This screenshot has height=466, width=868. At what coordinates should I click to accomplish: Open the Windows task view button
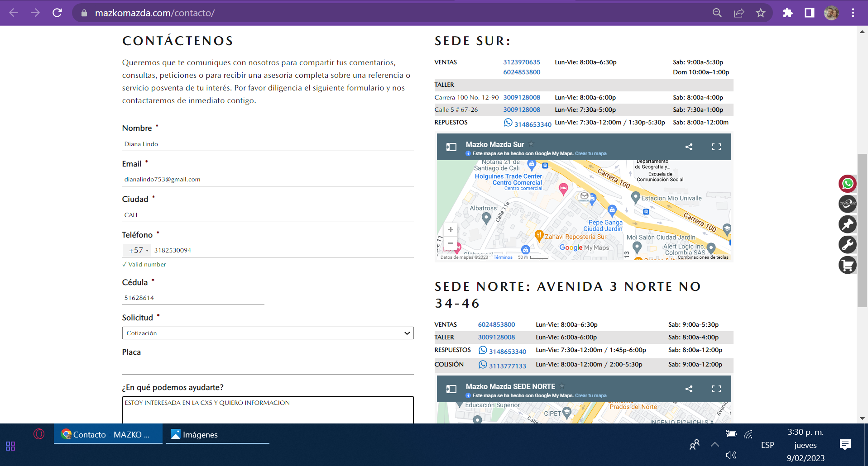pos(10,446)
